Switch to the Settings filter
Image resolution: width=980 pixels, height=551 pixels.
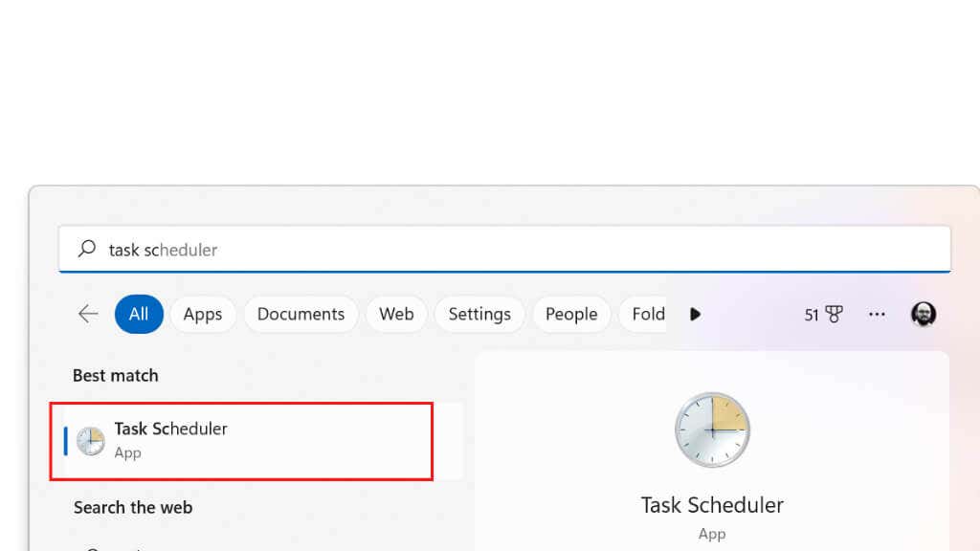[479, 314]
